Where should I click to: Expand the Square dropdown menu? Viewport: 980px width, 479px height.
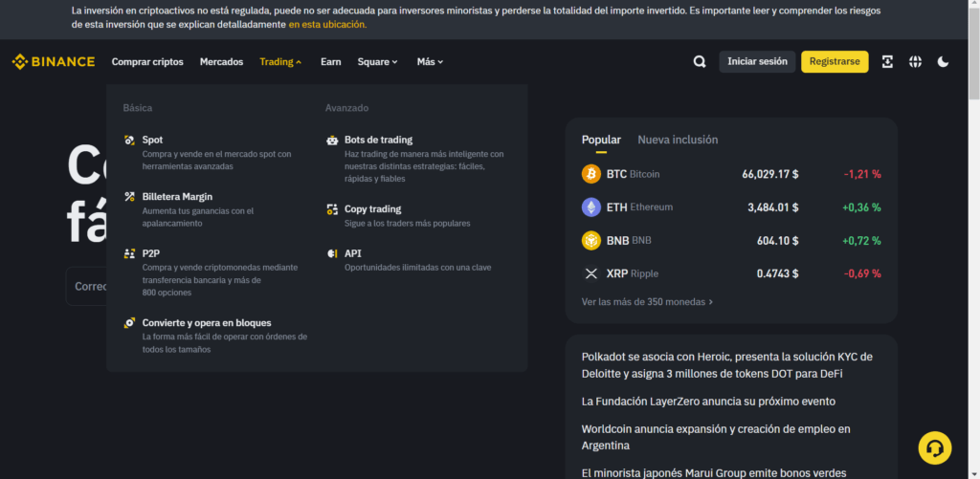click(377, 62)
